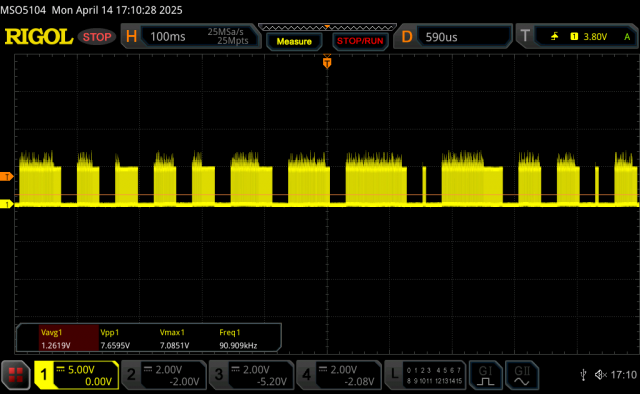
Task: Click the trigger source channel 1 badge
Action: point(574,37)
